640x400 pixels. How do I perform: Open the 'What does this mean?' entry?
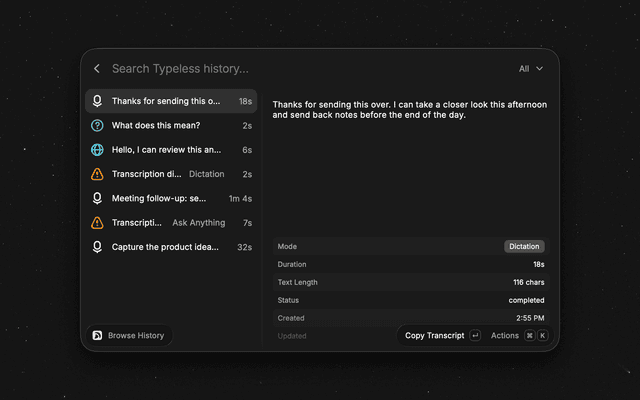pos(171,125)
